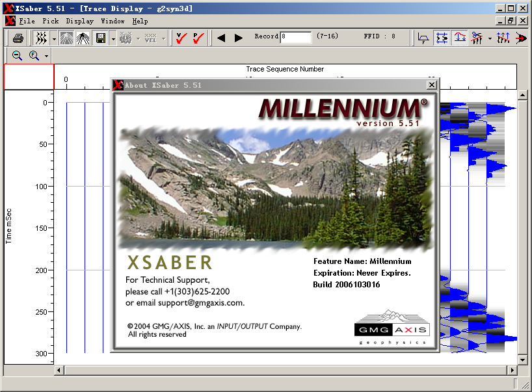
Task: Click the grayed-out gear tool icon
Action: (x=126, y=38)
